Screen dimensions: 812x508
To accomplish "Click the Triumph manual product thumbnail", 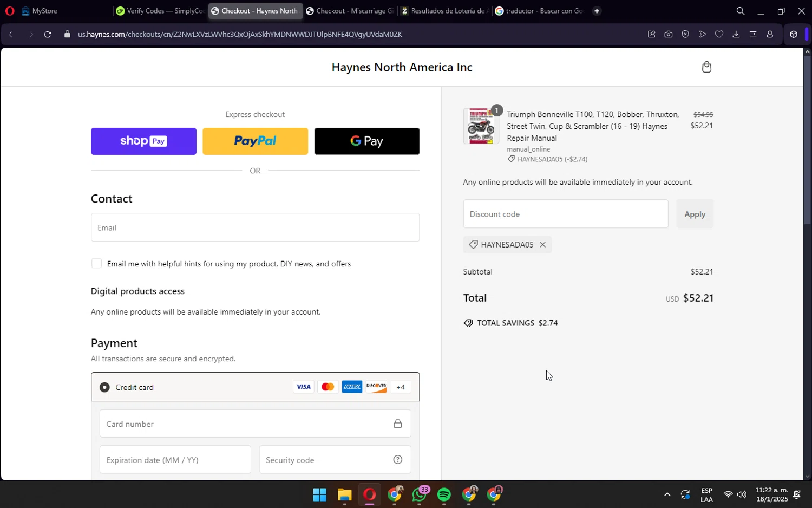I will click(481, 126).
